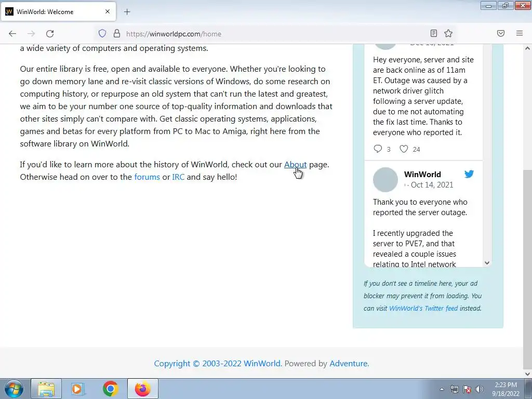Viewport: 532px width, 399px height.
Task: Click the Firefox taskbar icon
Action: coord(143,389)
